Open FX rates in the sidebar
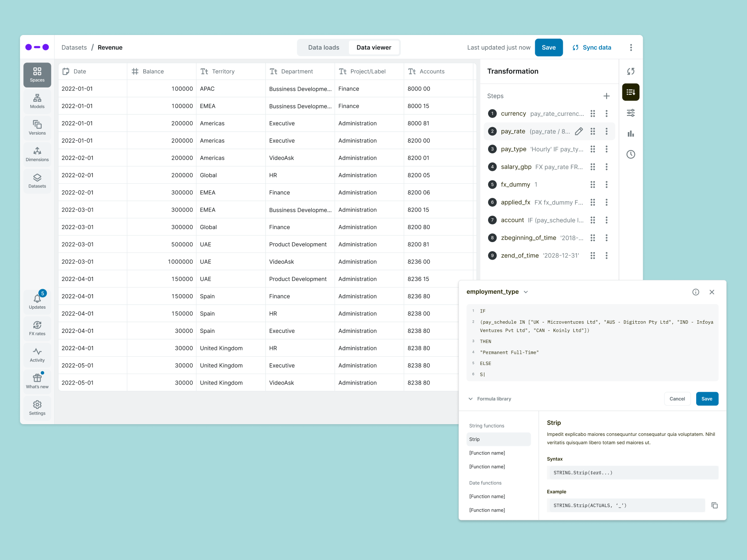 click(x=37, y=328)
